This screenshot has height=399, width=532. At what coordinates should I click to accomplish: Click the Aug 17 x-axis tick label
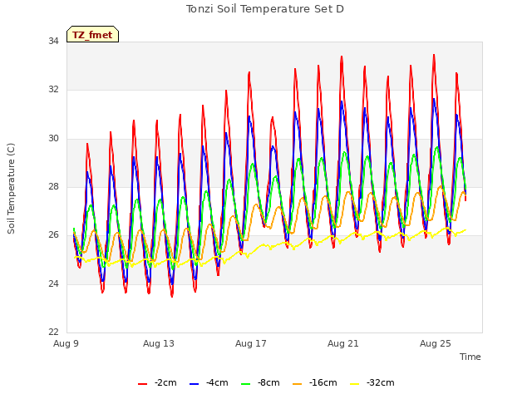click(x=251, y=343)
